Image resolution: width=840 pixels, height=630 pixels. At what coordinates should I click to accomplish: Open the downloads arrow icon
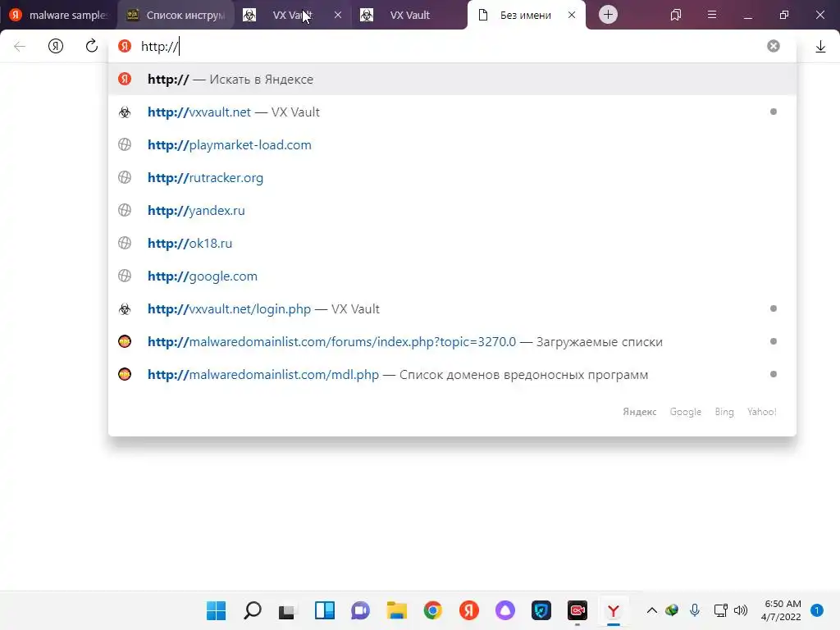pyautogui.click(x=820, y=47)
